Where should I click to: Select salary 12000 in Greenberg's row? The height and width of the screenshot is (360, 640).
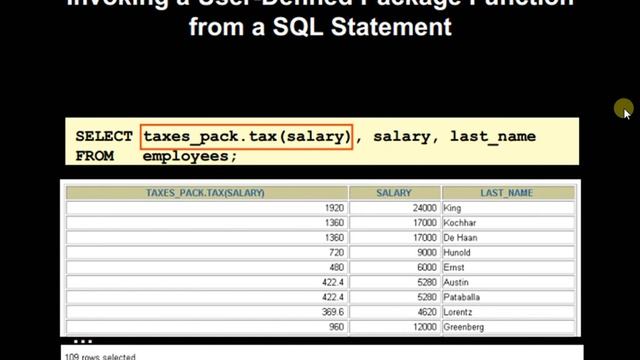click(x=424, y=327)
